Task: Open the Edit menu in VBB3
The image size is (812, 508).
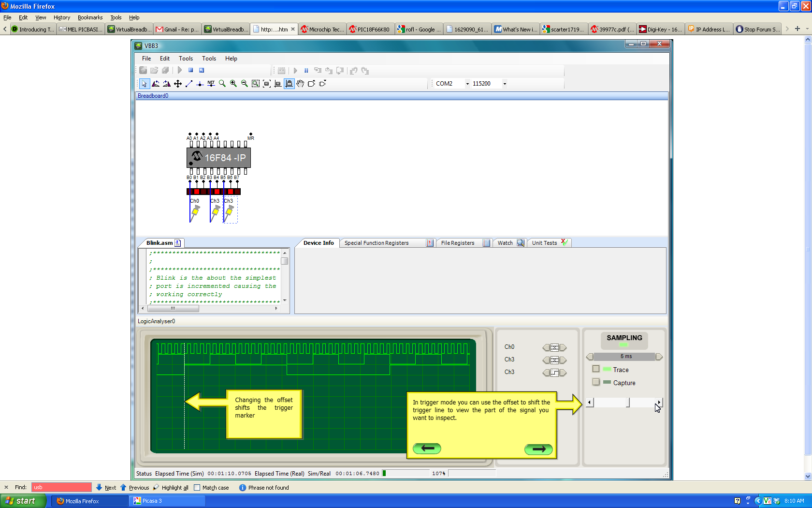Action: (164, 59)
